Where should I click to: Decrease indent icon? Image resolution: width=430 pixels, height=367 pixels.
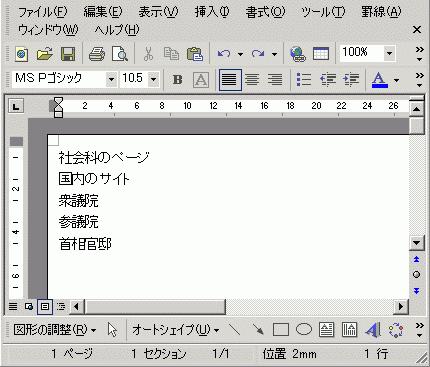tap(328, 80)
